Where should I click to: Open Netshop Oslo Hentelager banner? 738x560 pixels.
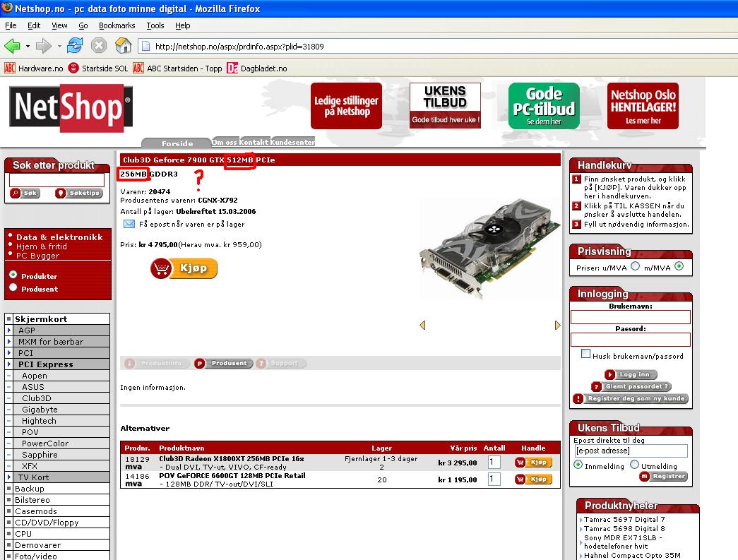pos(643,106)
